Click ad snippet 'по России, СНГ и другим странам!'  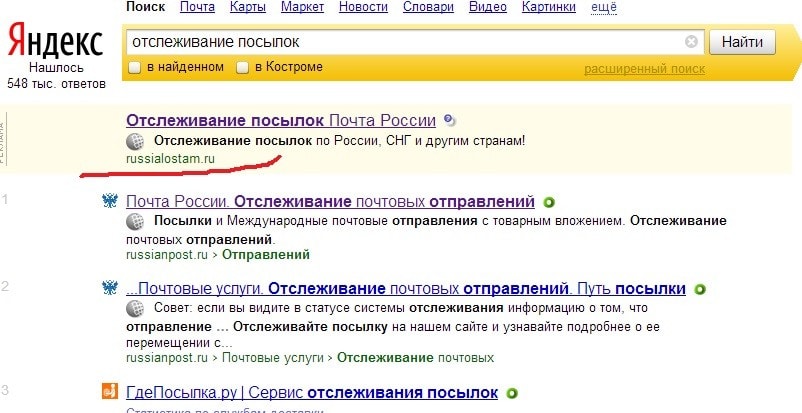point(420,141)
